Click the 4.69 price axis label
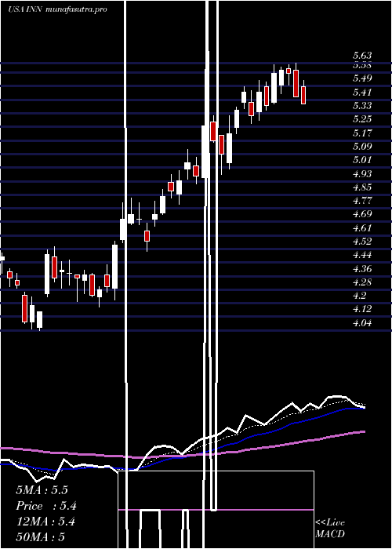 pyautogui.click(x=362, y=214)
